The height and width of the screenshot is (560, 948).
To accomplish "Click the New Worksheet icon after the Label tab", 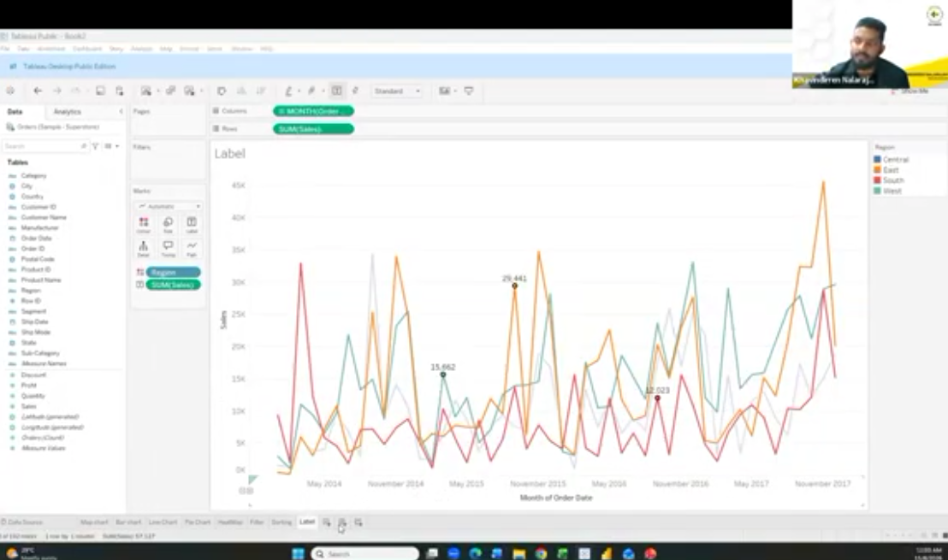I will [327, 522].
